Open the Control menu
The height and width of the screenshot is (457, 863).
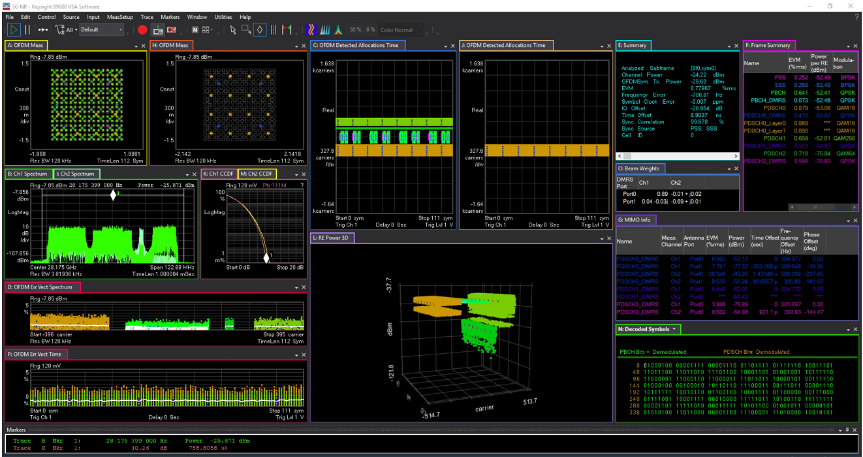(x=47, y=17)
